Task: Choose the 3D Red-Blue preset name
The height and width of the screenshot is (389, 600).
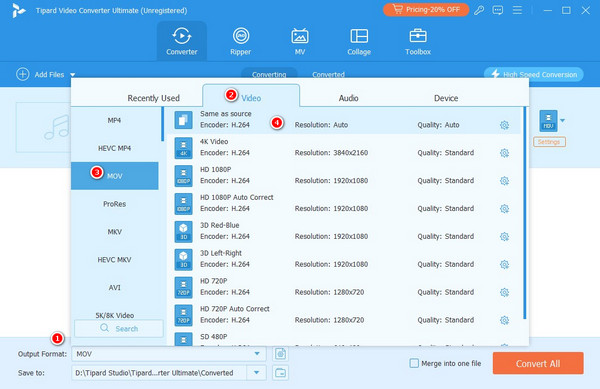Action: point(220,225)
